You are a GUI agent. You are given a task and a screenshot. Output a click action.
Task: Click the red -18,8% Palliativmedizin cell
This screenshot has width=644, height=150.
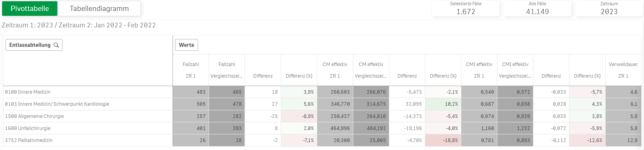tap(443, 140)
